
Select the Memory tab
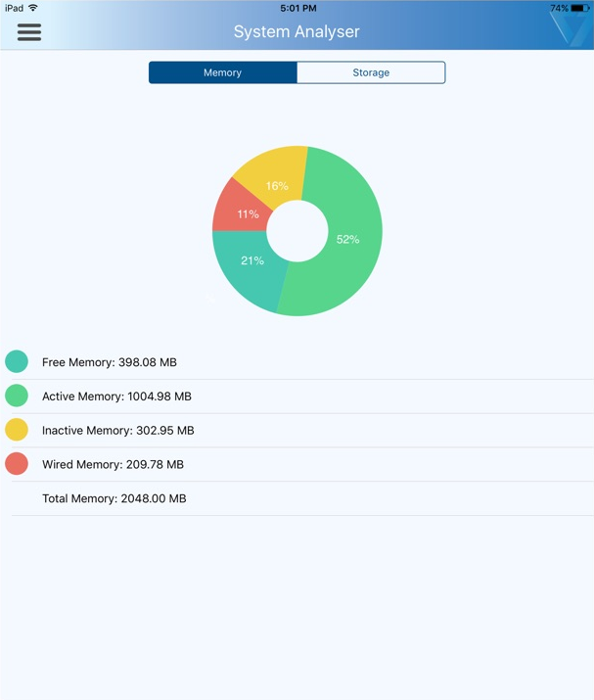coord(223,72)
